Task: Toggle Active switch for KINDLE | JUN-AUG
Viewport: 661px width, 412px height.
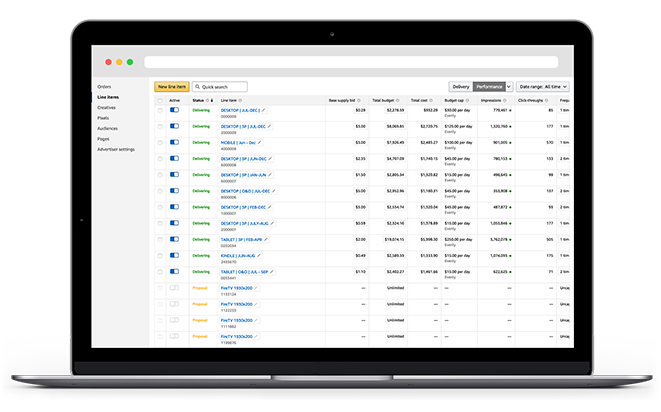Action: pyautogui.click(x=174, y=255)
